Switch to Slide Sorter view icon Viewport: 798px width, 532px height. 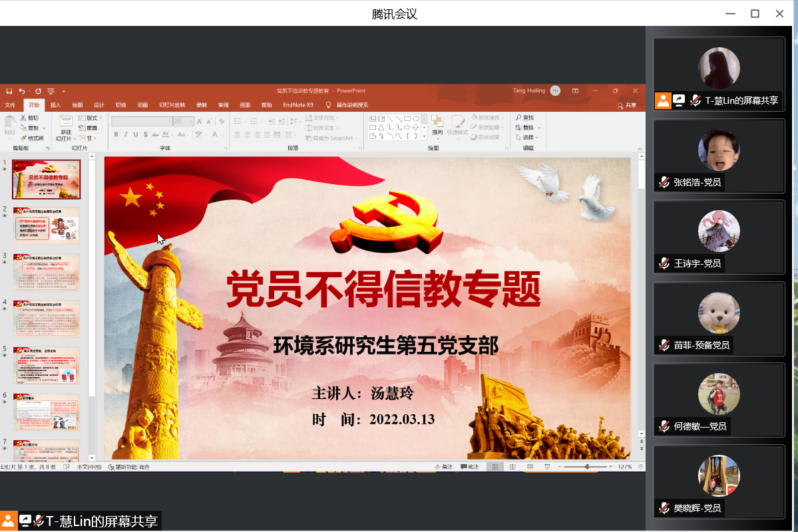[512, 467]
